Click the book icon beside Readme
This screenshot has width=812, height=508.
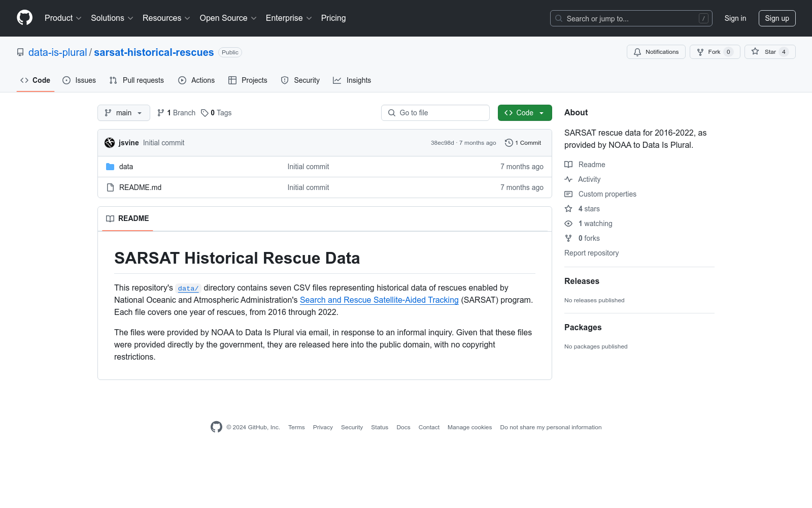point(568,165)
